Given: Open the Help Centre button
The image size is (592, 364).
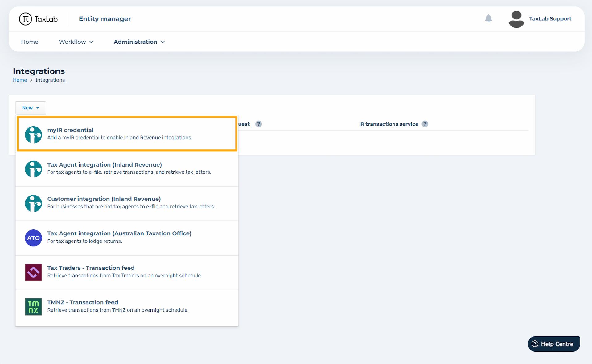Looking at the screenshot, I should 554,344.
